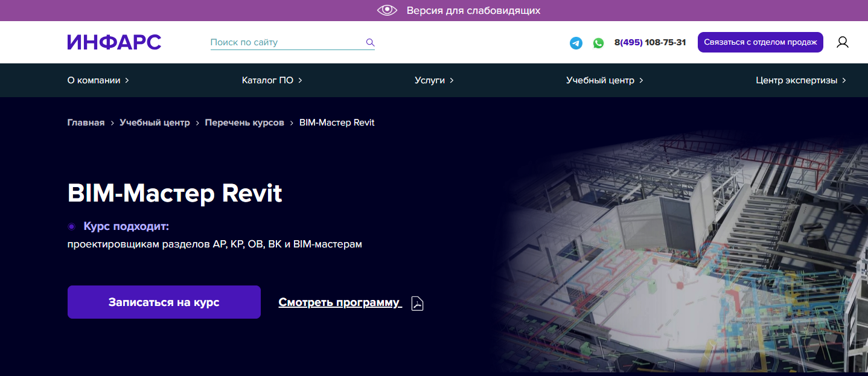Click the Курс подходит: label

point(126,226)
